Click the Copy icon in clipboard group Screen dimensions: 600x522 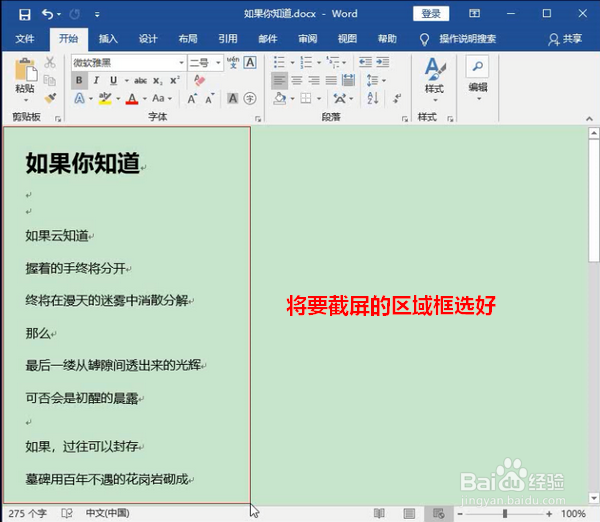click(x=50, y=80)
